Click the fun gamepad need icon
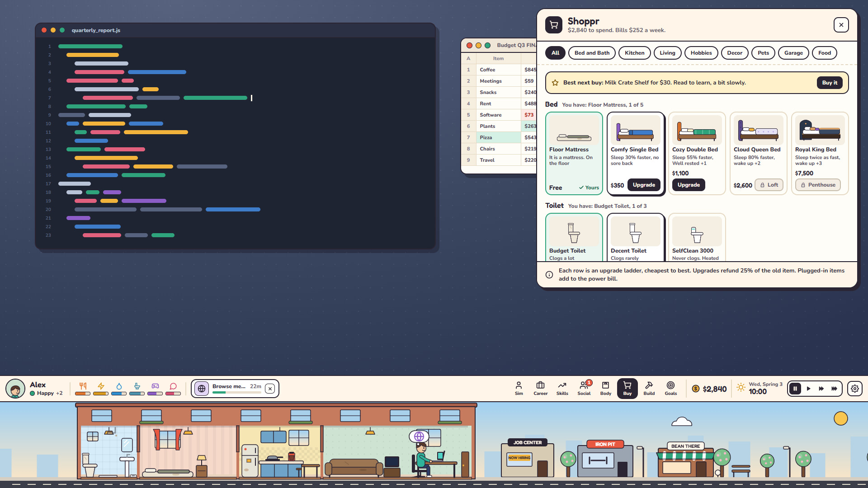 point(155,386)
